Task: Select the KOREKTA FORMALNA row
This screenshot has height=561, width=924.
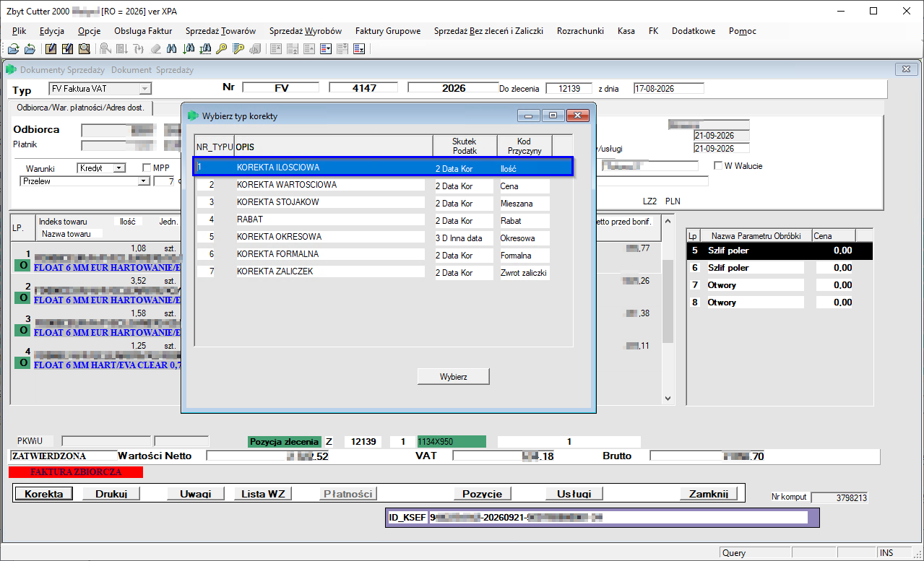Action: [x=384, y=254]
